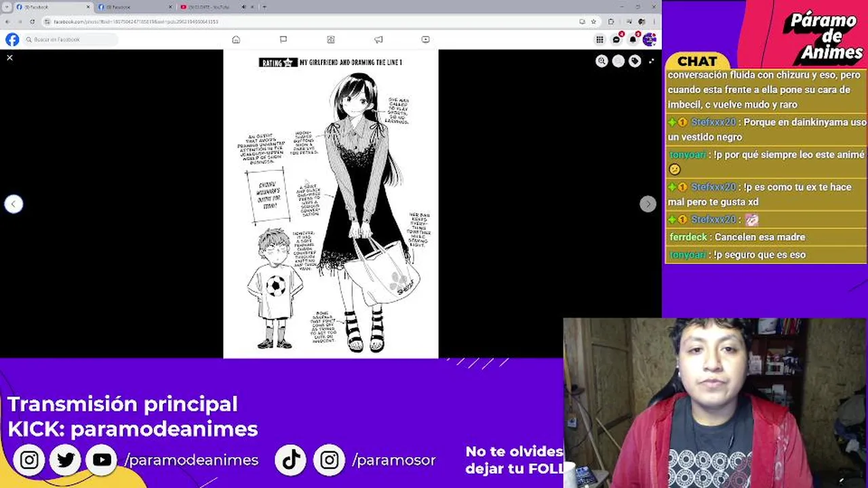Viewport: 868px width, 488px height.
Task: Click the browser back arrow
Action: point(7,22)
